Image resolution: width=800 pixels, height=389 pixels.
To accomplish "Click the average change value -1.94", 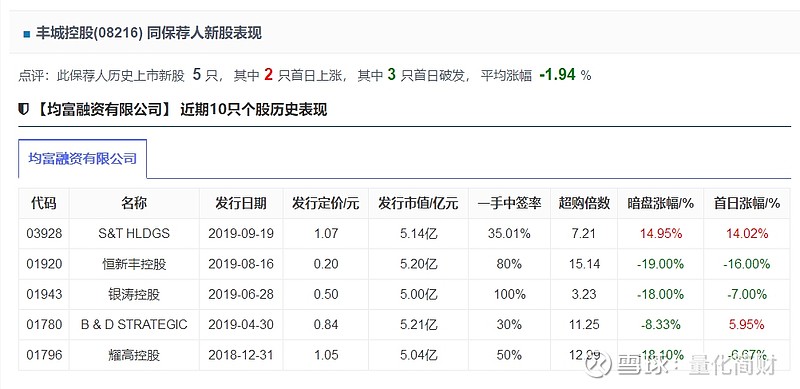I will 558,75.
